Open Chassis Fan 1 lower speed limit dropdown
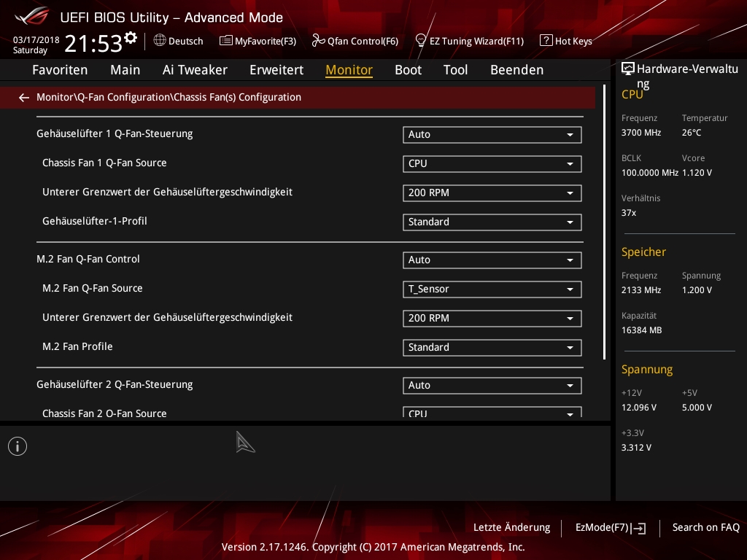This screenshot has width=747, height=560. 492,192
